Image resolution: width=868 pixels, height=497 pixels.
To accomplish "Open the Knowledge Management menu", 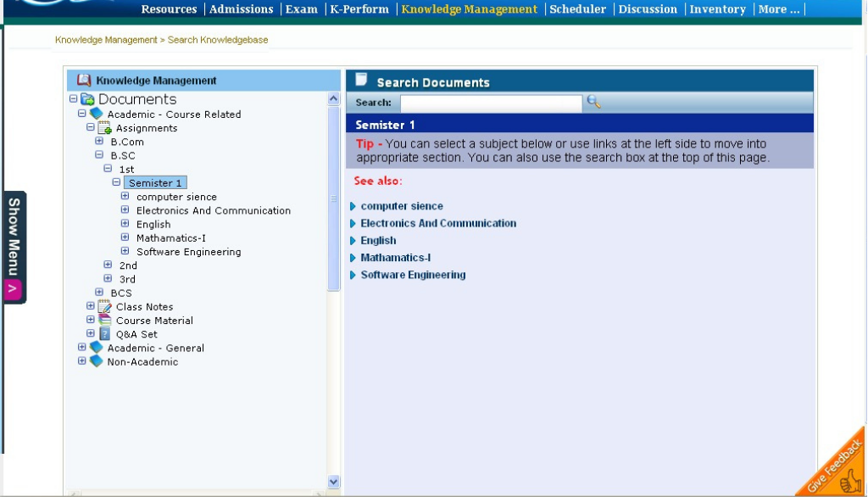I will (469, 8).
